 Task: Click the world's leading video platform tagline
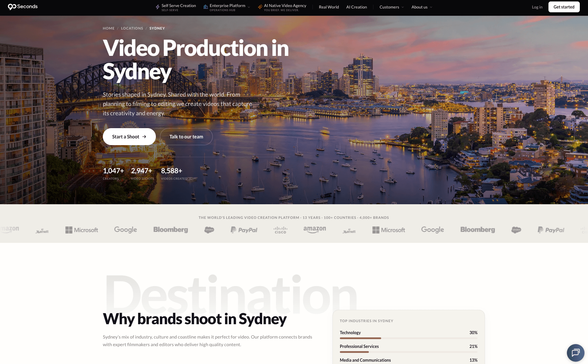pyautogui.click(x=294, y=218)
